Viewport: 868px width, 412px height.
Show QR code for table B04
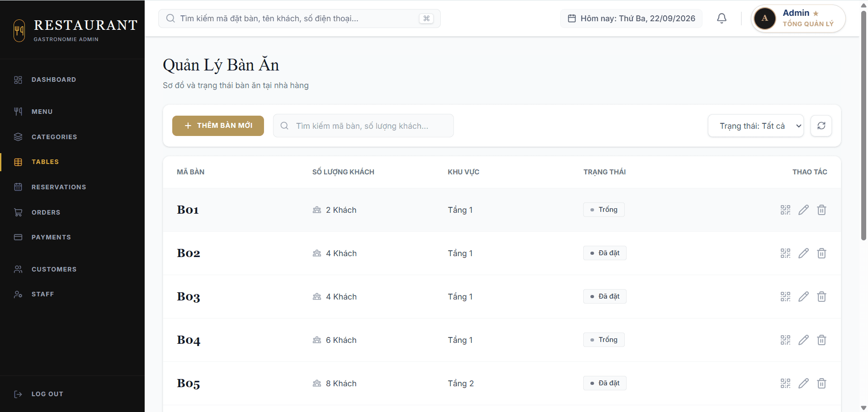click(785, 340)
